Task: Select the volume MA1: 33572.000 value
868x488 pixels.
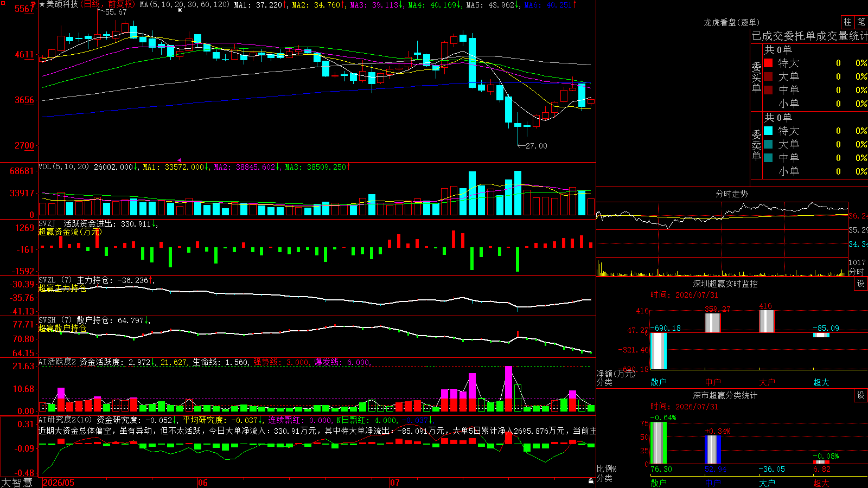Action: click(174, 168)
